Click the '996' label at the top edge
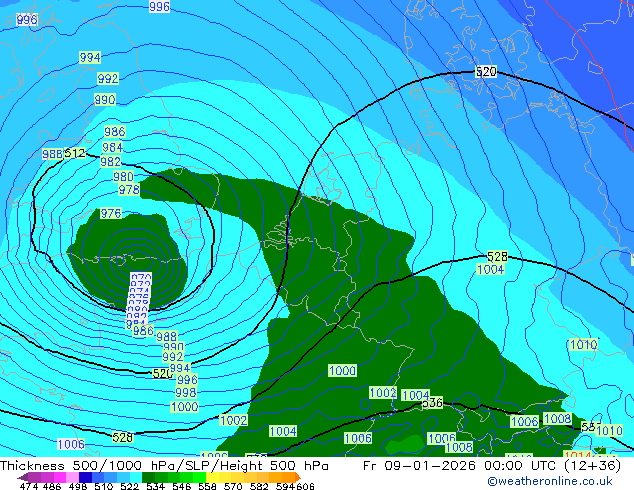Image resolution: width=634 pixels, height=490 pixels. pos(159,6)
